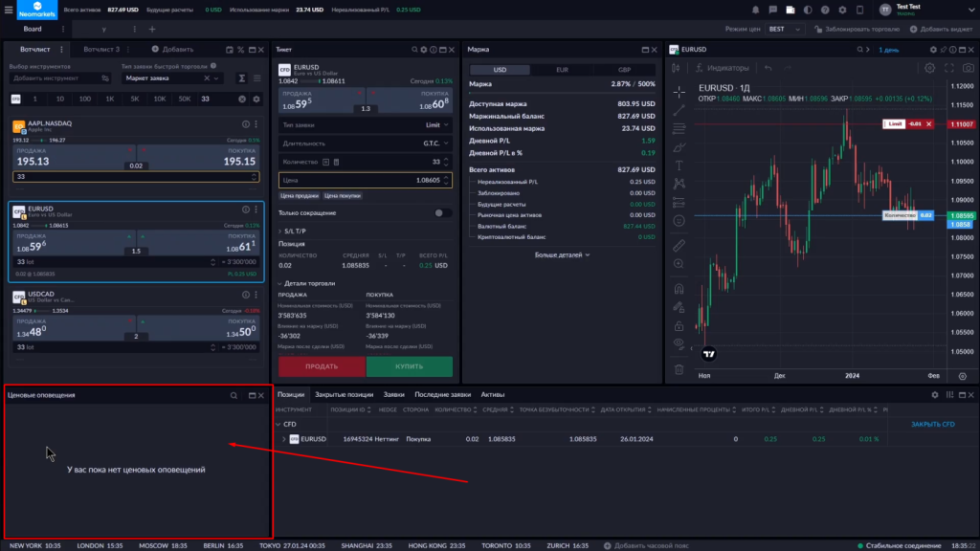Open the price scale settings gear under the chart

pyautogui.click(x=963, y=376)
